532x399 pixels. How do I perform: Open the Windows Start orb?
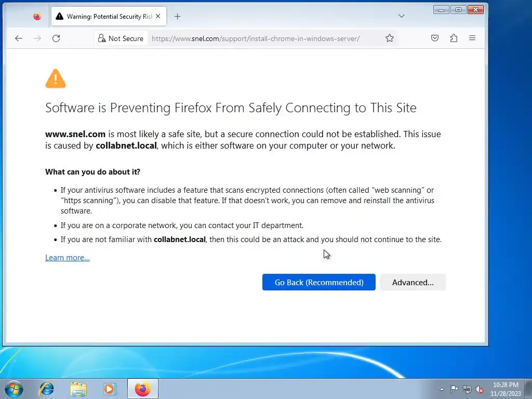(x=14, y=389)
